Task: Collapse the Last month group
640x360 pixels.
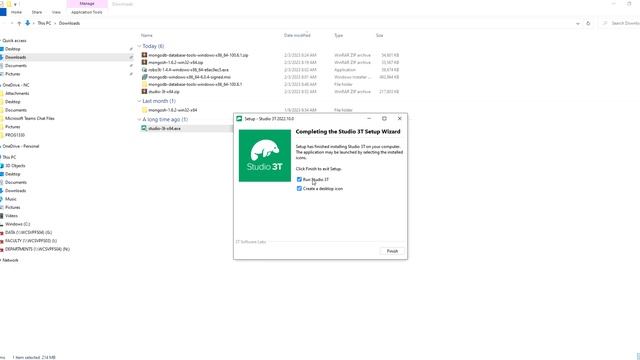Action: click(139, 101)
